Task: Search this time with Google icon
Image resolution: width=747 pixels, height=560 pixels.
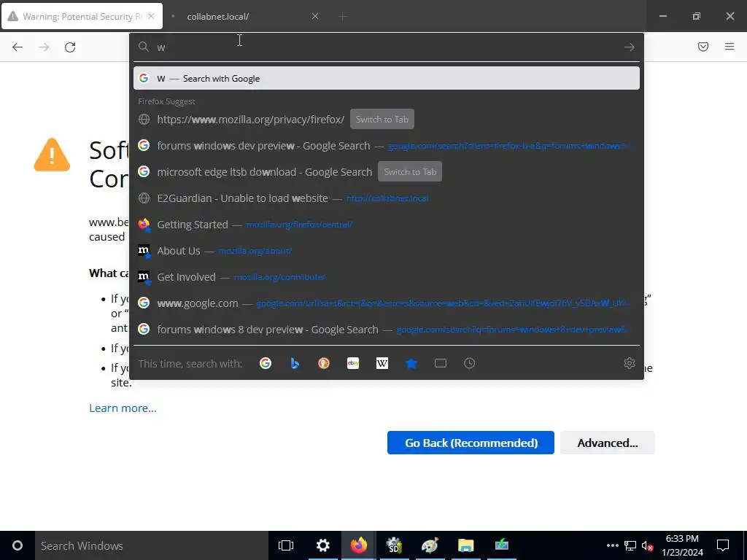Action: [266, 363]
